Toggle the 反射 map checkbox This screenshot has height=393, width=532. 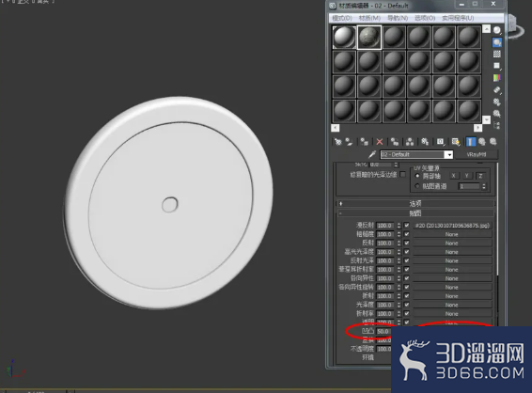coord(406,243)
